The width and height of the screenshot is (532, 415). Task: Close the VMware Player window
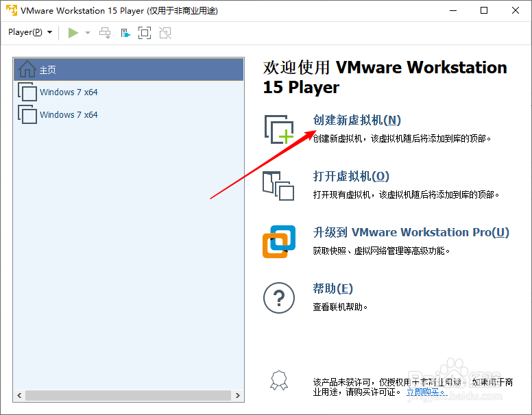coord(516,10)
